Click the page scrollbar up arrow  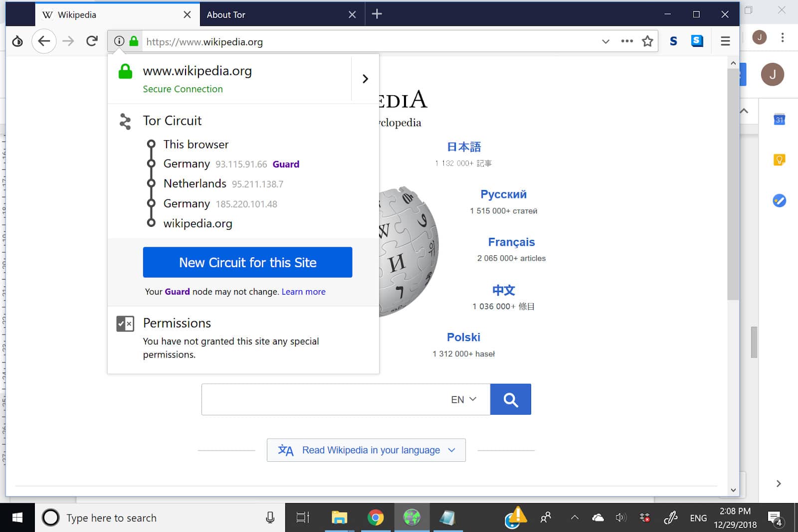tap(733, 63)
